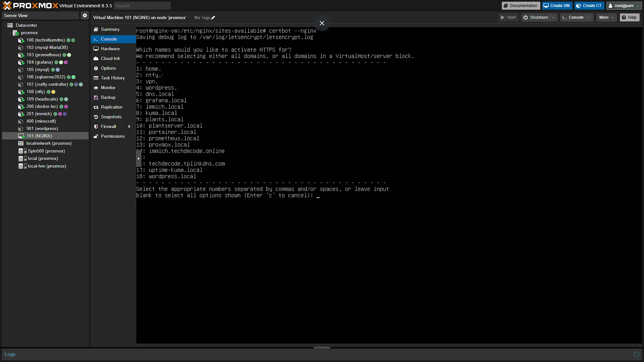Focus the Search field

tap(142, 6)
